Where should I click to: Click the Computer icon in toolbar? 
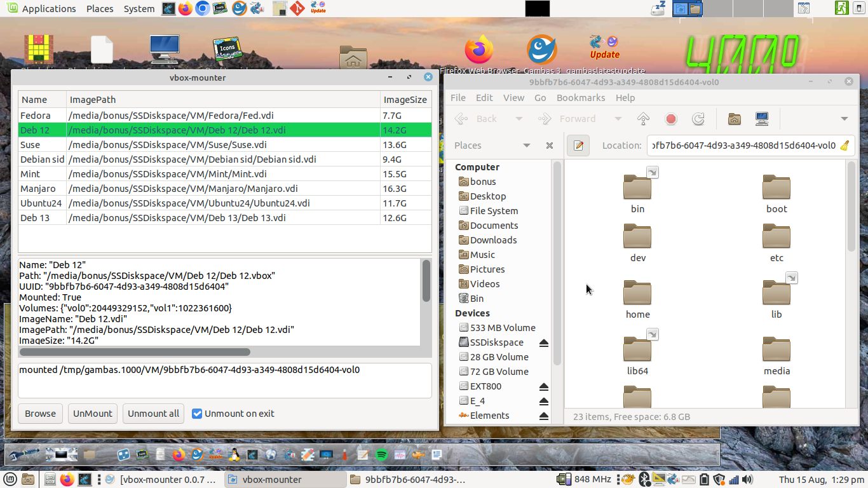click(762, 119)
